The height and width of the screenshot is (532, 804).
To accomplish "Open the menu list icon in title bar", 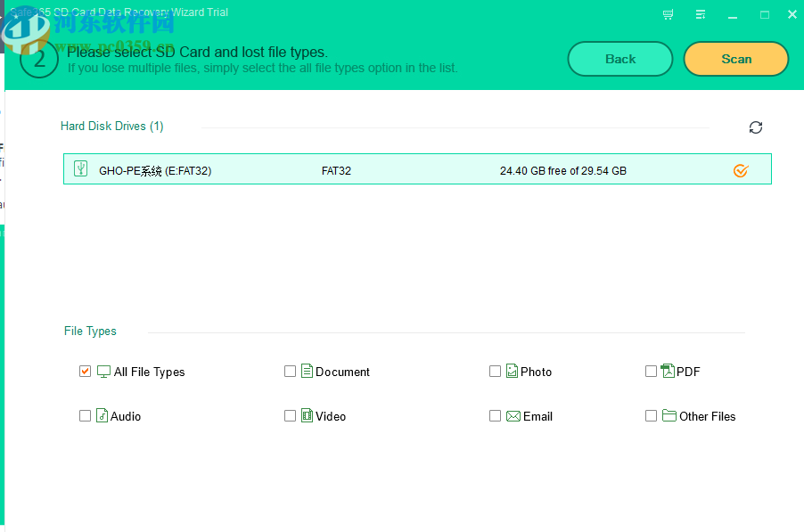I will click(x=701, y=13).
